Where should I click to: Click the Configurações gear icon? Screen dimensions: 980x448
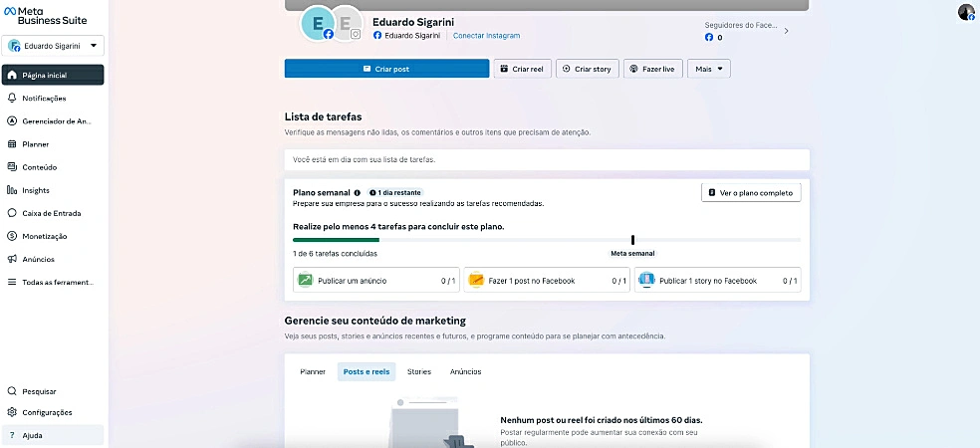[11, 412]
